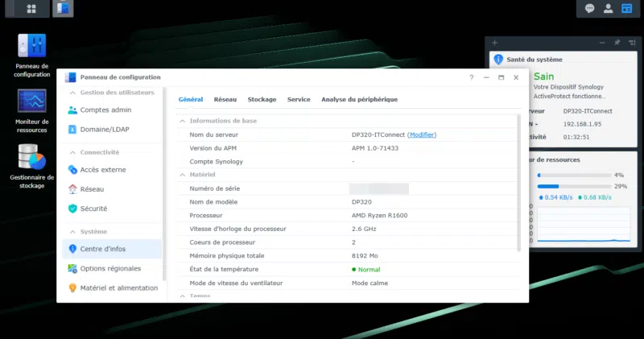Image resolution: width=644 pixels, height=339 pixels.
Task: Click the Sain status text
Action: [543, 76]
